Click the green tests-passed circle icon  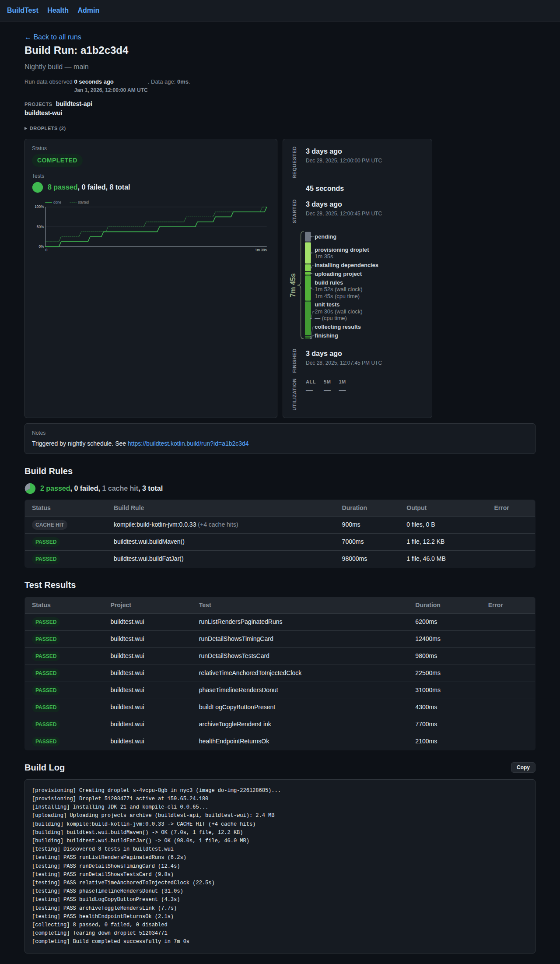[x=38, y=187]
